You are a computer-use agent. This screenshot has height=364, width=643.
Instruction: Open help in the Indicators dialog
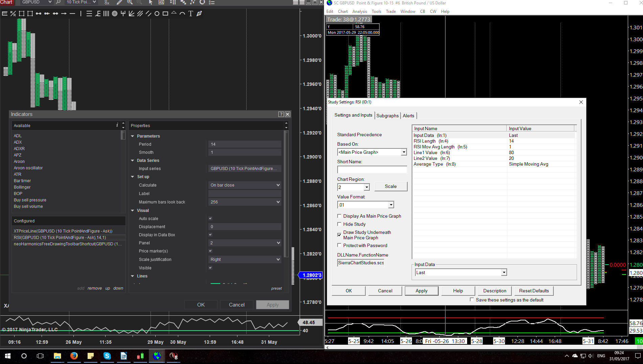[x=281, y=114]
